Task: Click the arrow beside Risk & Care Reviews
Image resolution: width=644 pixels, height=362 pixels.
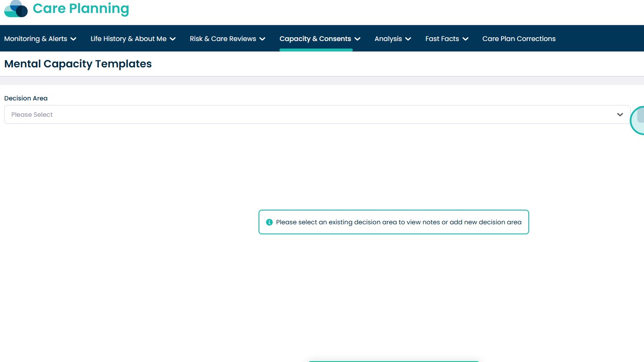Action: click(x=262, y=39)
